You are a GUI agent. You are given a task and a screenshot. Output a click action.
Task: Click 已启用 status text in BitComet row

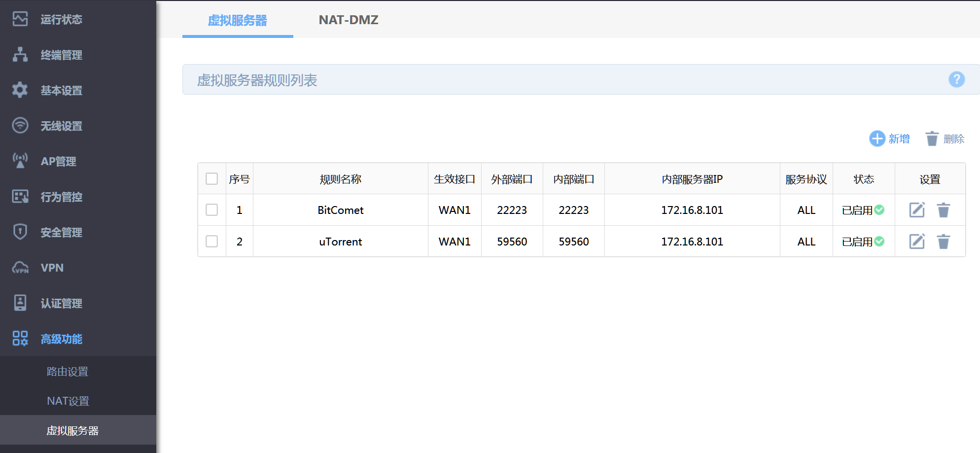[x=857, y=210]
